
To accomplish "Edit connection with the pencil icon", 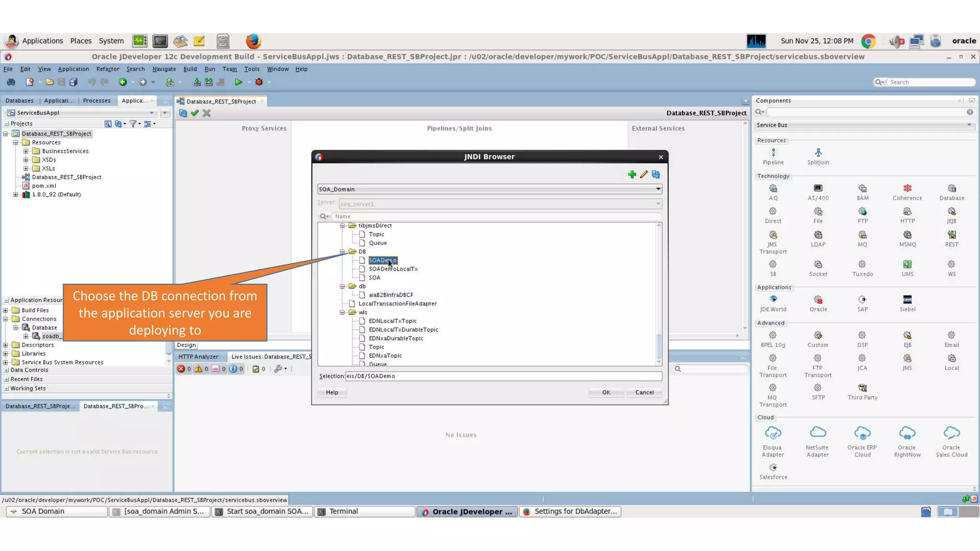I will [x=644, y=175].
